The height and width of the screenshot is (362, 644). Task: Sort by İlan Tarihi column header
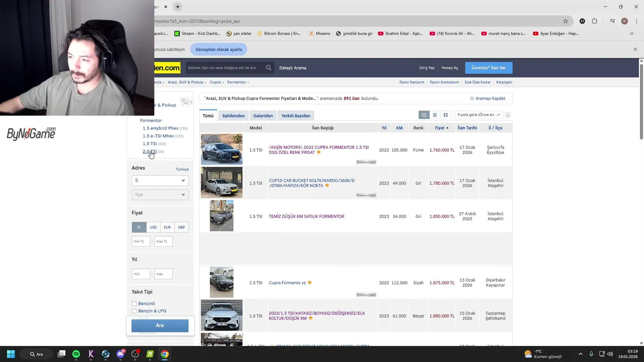467,128
